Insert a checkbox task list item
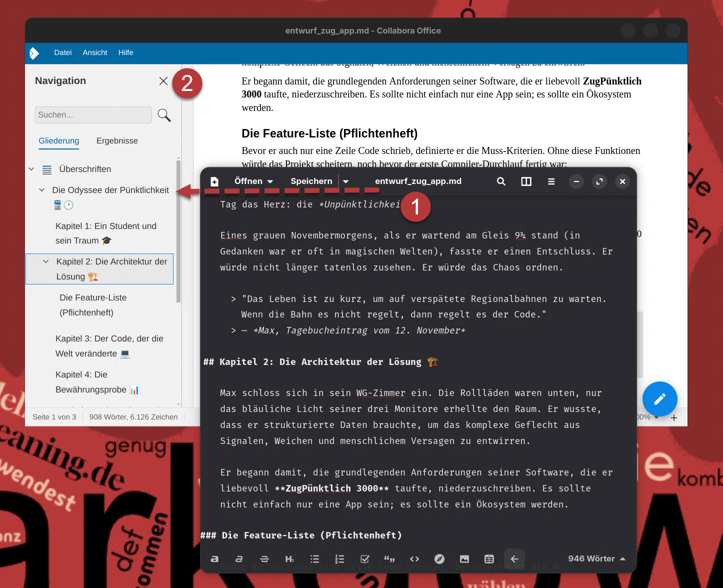Viewport: 723px width, 588px height. point(364,559)
